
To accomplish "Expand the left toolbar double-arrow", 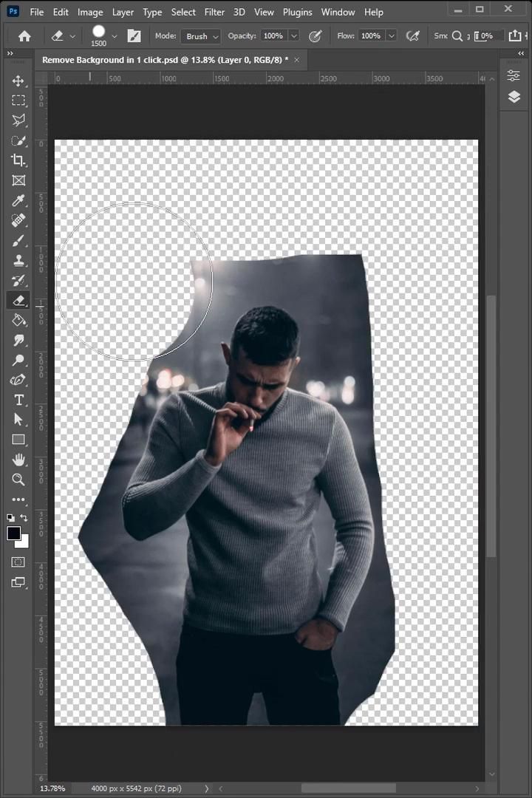I will coord(10,53).
